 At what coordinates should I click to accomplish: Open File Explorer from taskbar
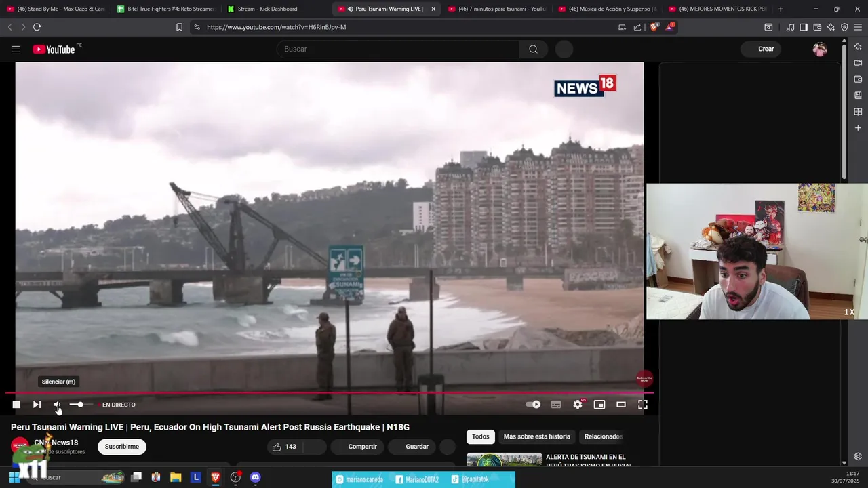click(176, 477)
